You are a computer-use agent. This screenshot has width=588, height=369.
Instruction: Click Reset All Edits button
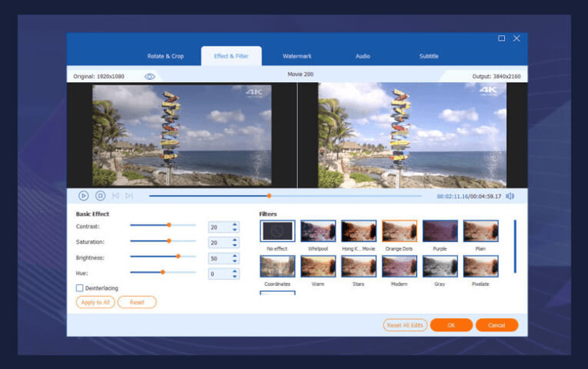click(405, 325)
